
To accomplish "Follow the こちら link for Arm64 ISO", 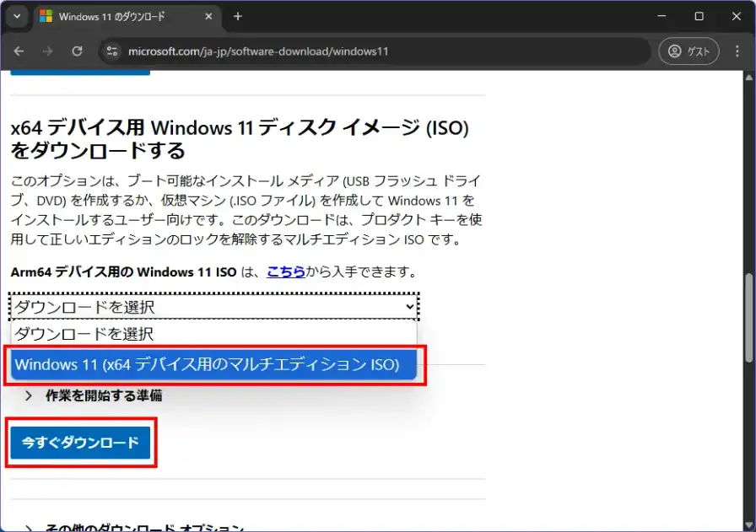I will (286, 271).
